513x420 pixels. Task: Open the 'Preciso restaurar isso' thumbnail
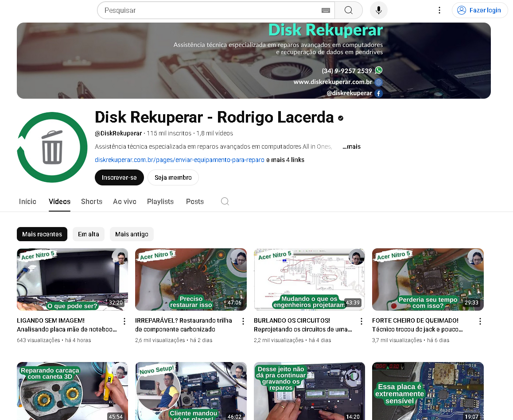click(x=191, y=279)
